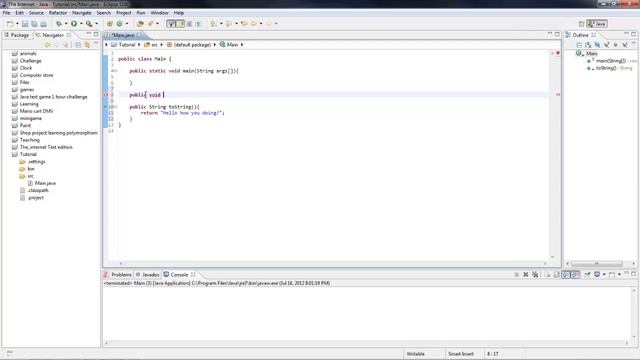Switch to the Package Explorer tab
Viewport: 640px width, 360px height.
click(17, 35)
